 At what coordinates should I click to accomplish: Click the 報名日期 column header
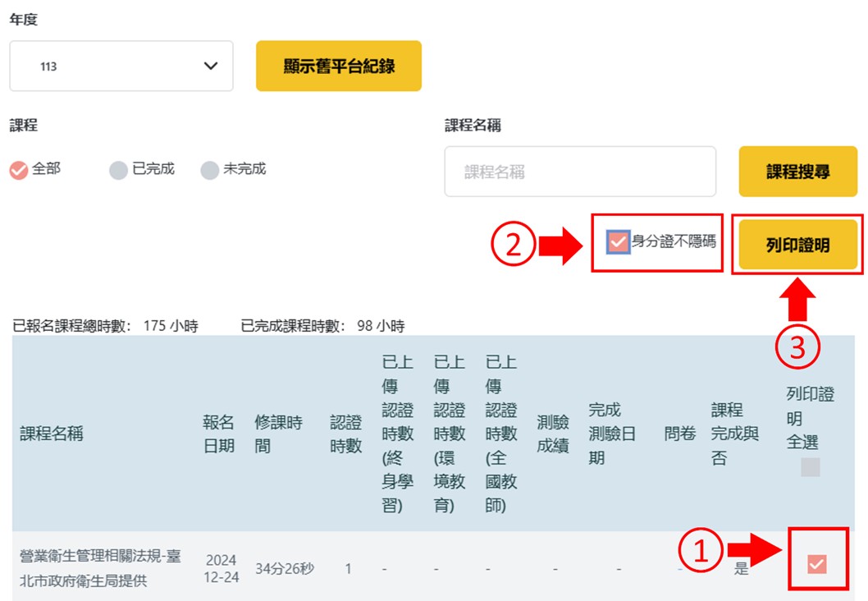(219, 434)
